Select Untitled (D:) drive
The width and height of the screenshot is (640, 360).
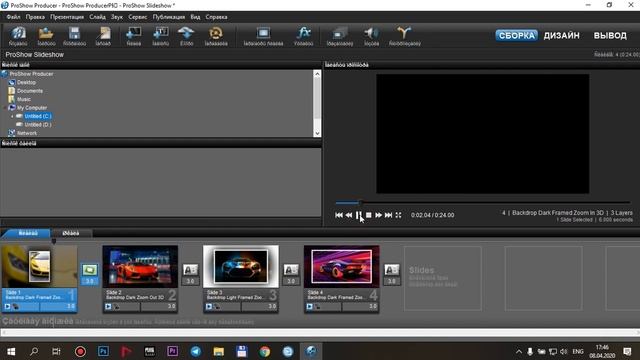[x=38, y=124]
